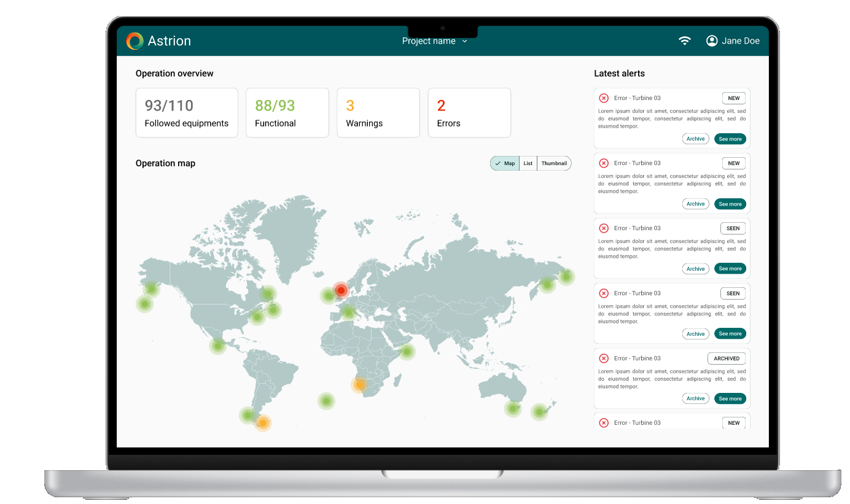This screenshot has height=504, width=850.
Task: Click the orange warning marker in southern Africa
Action: pos(360,385)
